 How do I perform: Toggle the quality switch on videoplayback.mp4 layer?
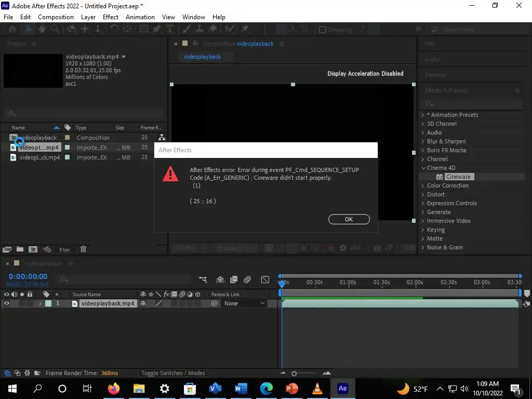point(158,303)
